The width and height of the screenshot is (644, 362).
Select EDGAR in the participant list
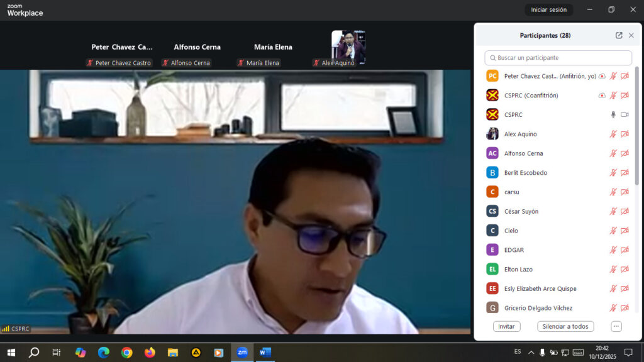click(514, 250)
